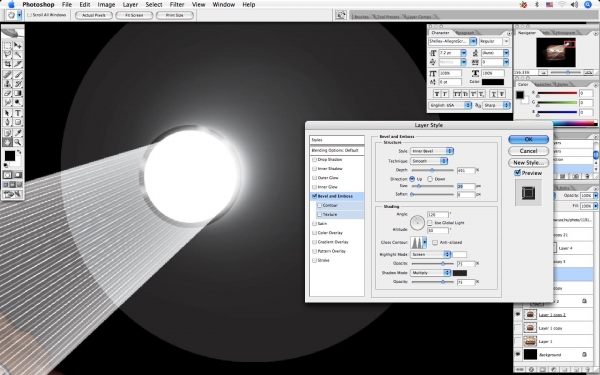Click Faux Bold in Character panel

(437, 94)
